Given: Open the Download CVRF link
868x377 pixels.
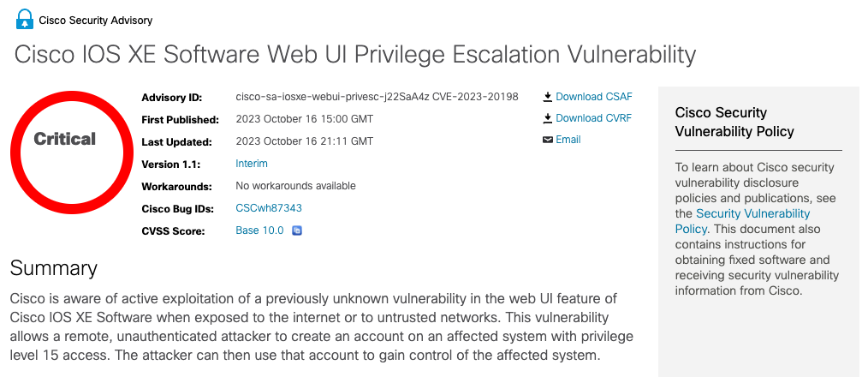Looking at the screenshot, I should 594,118.
